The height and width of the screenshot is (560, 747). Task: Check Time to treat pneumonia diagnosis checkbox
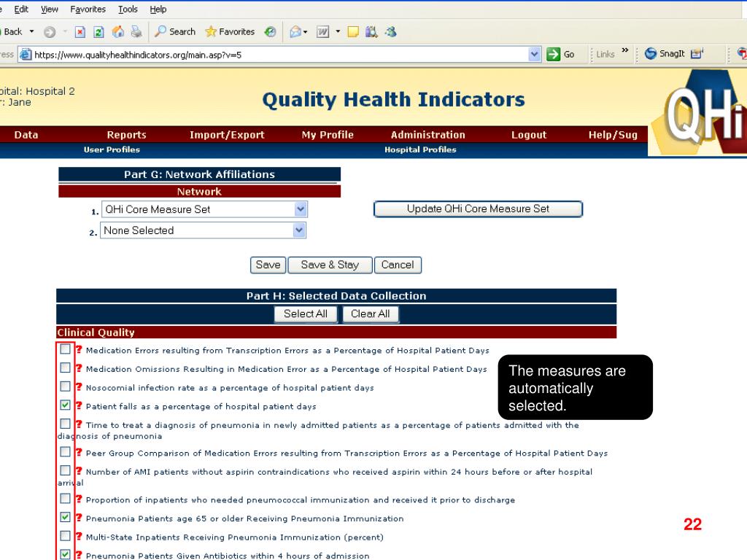click(65, 424)
